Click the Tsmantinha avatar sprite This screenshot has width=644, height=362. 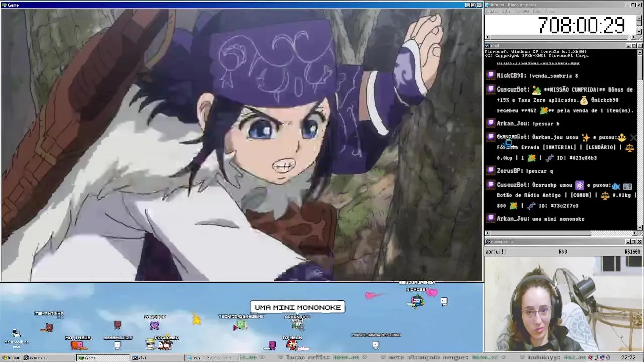pyautogui.click(x=48, y=327)
